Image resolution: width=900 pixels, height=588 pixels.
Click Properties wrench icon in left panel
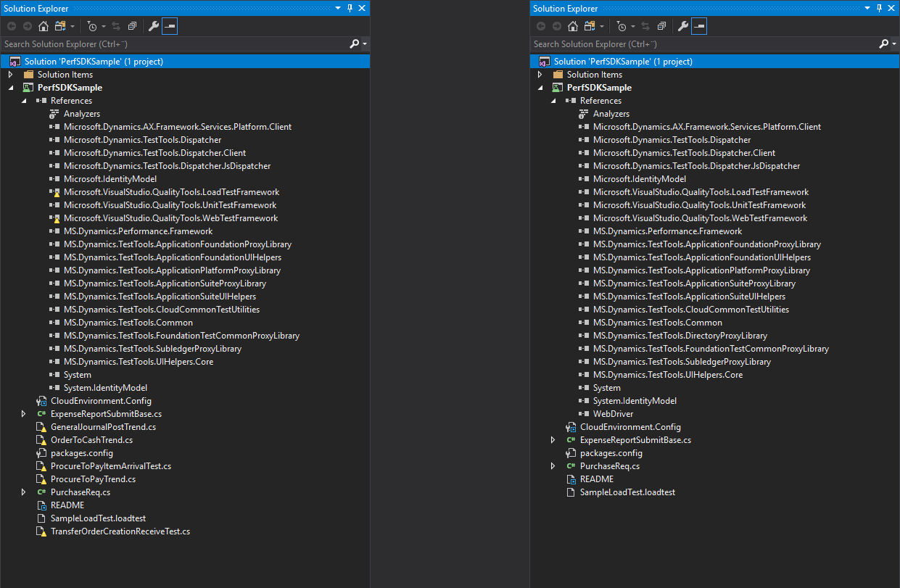(153, 27)
